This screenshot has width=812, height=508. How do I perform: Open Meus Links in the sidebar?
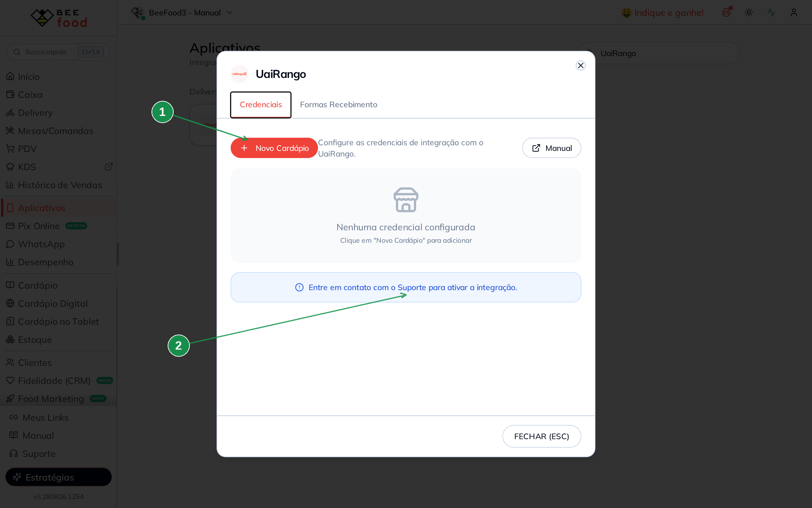coord(58,417)
